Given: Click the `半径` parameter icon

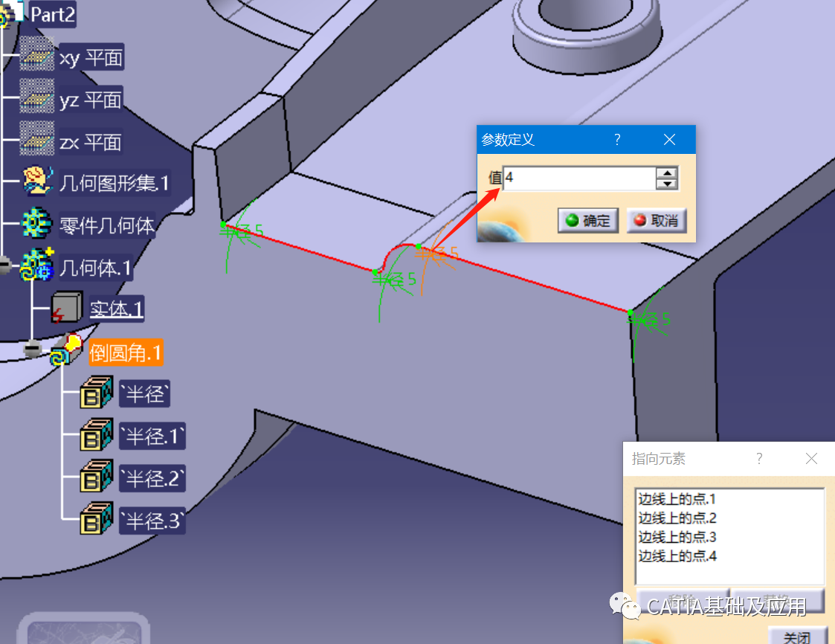Looking at the screenshot, I should (x=97, y=392).
